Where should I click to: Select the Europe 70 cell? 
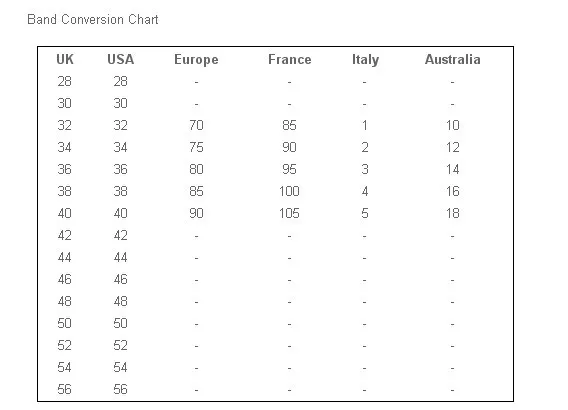pos(196,125)
